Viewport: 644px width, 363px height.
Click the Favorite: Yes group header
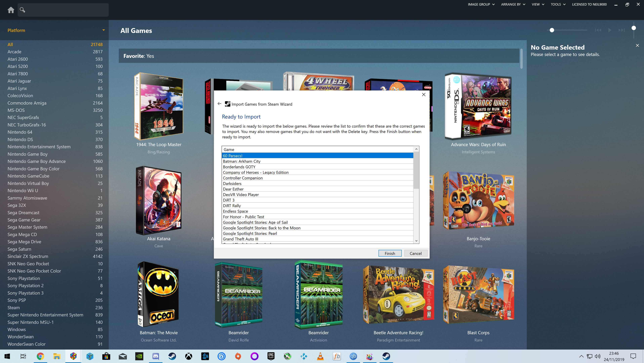(x=319, y=56)
